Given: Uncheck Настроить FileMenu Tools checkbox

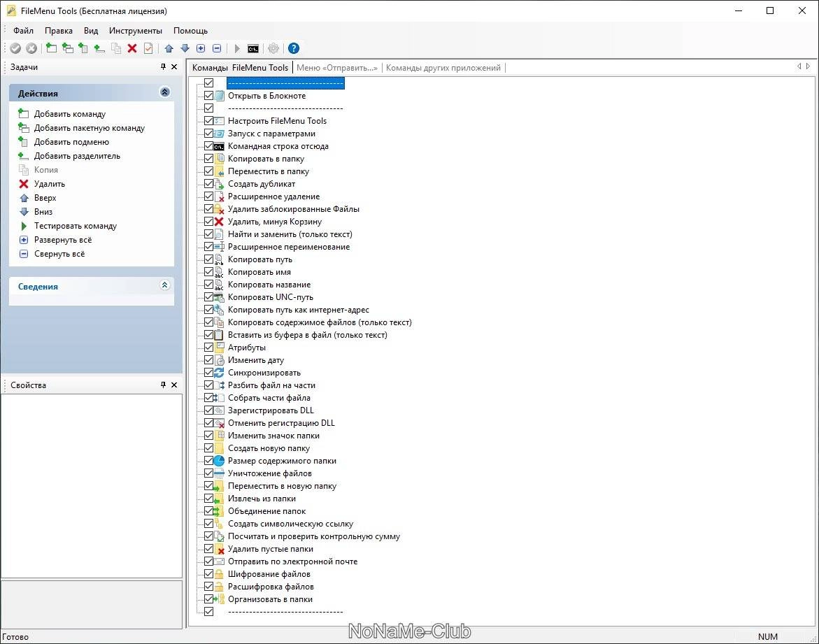Looking at the screenshot, I should coord(209,121).
